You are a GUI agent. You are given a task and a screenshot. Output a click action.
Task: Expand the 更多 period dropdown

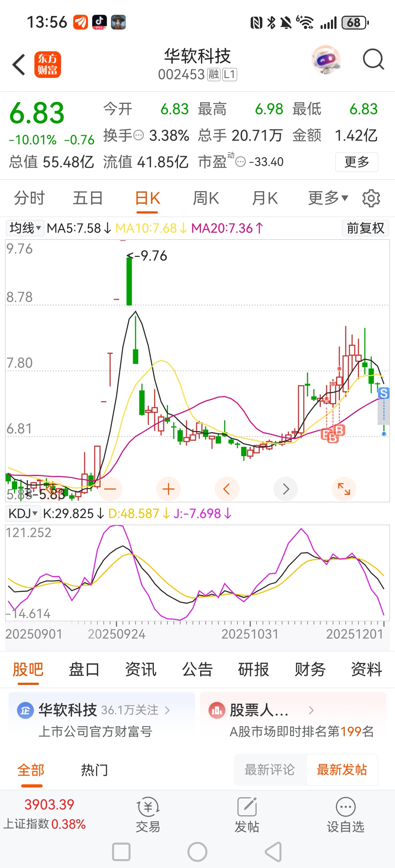click(328, 198)
